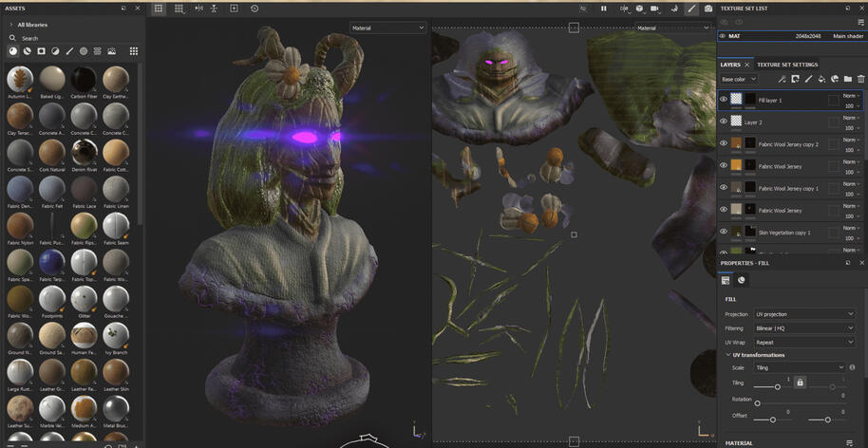Viewport: 868px width, 448px height.
Task: Select the Layers tab
Action: click(x=730, y=65)
